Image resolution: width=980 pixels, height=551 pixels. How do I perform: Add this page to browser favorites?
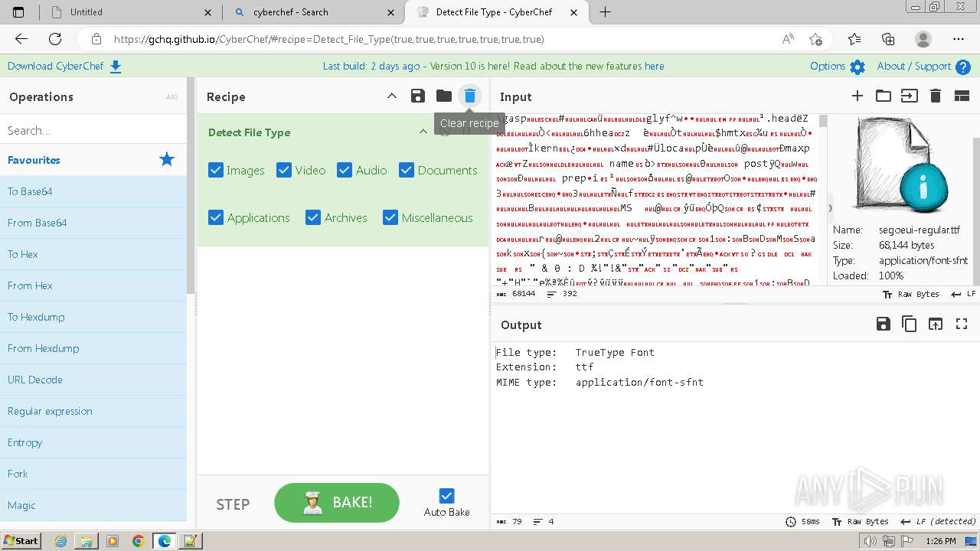(x=815, y=39)
